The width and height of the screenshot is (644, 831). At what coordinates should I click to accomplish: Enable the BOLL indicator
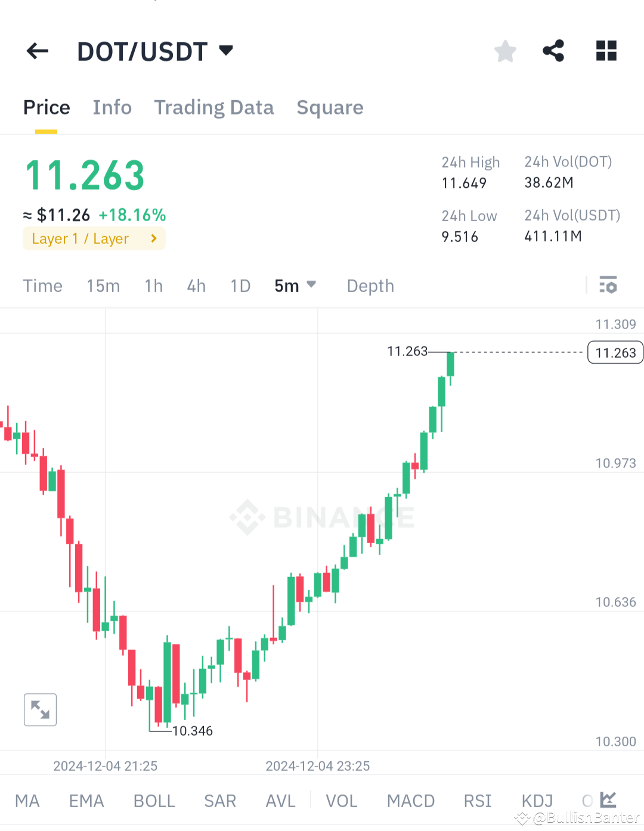point(154,801)
